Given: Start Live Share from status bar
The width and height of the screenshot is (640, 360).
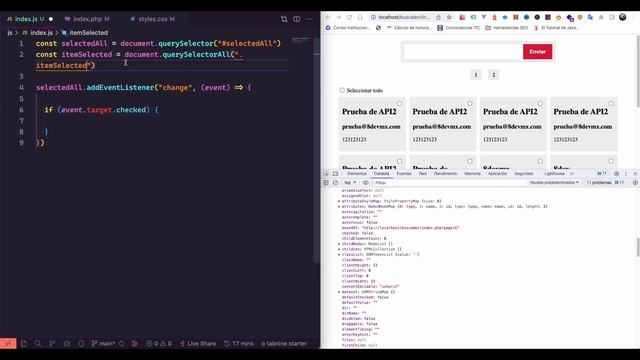Looking at the screenshot, I should [x=198, y=344].
